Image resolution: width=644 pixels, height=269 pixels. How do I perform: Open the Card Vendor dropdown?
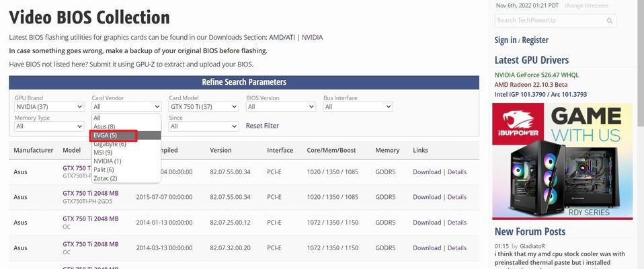tap(126, 107)
